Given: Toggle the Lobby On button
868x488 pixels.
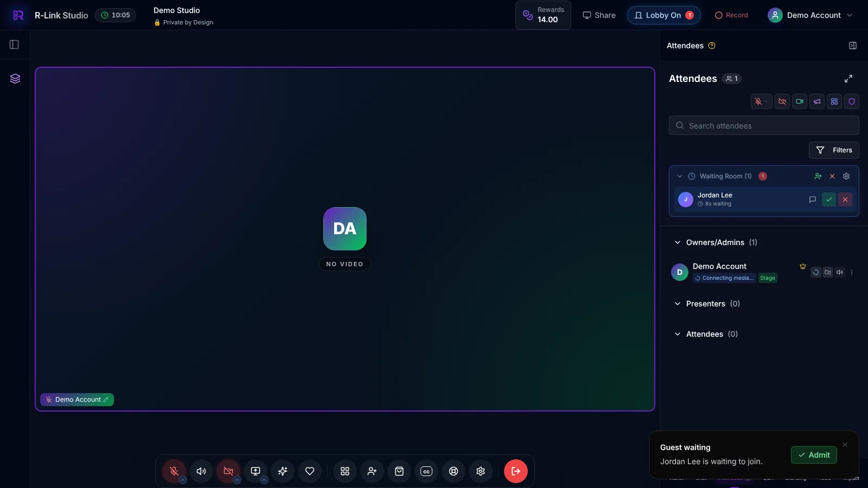Looking at the screenshot, I should click(664, 15).
